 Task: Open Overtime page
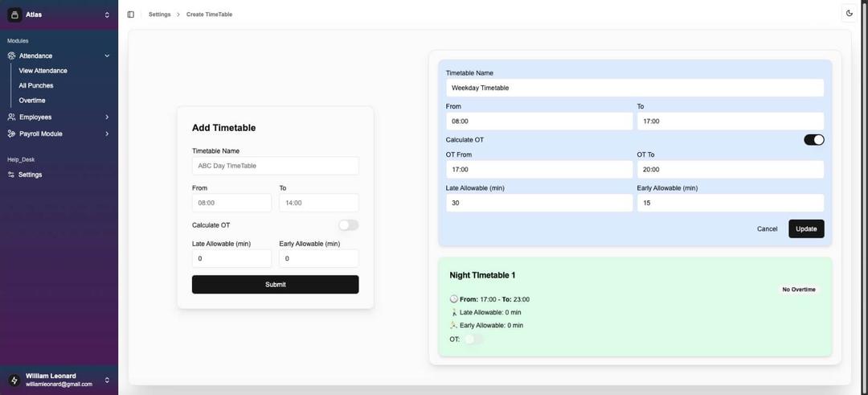(32, 101)
